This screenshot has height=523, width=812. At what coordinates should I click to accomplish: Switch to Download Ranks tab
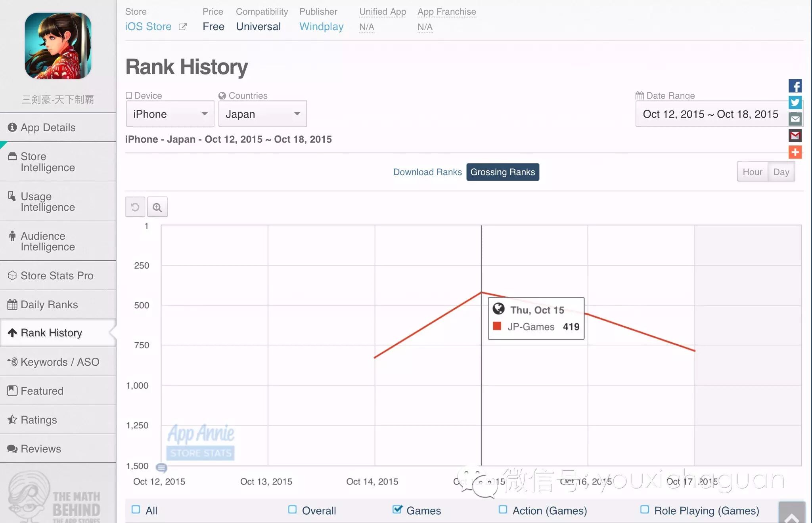tap(427, 172)
